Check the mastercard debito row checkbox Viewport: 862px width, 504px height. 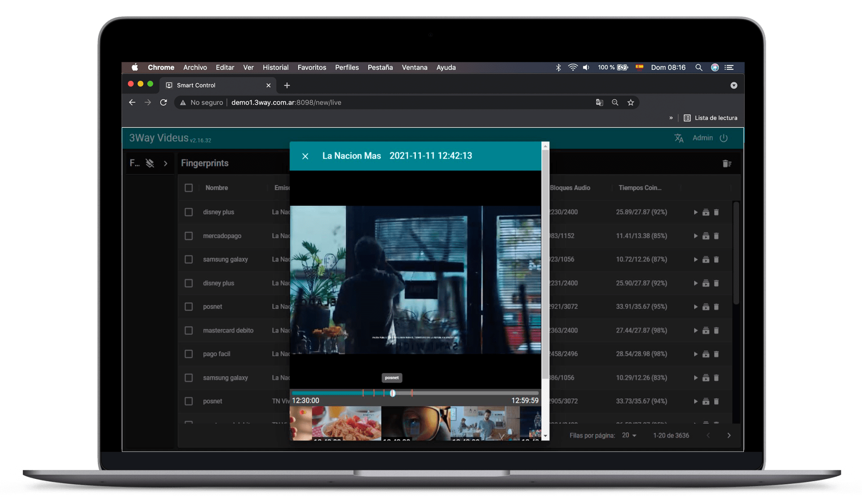point(189,331)
